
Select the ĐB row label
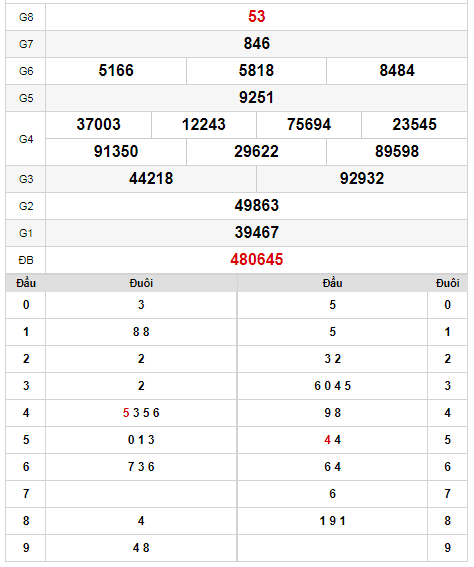click(x=26, y=260)
